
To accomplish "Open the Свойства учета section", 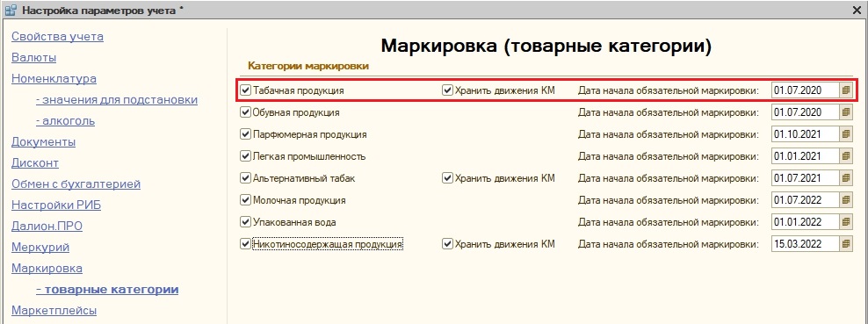I will 58,37.
